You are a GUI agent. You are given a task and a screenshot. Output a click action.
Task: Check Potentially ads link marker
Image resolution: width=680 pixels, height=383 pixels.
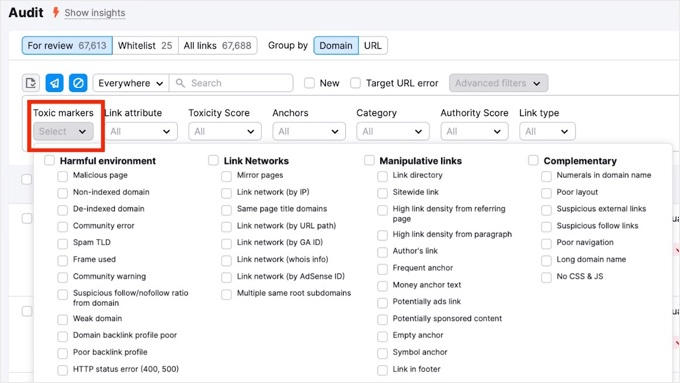pos(382,302)
